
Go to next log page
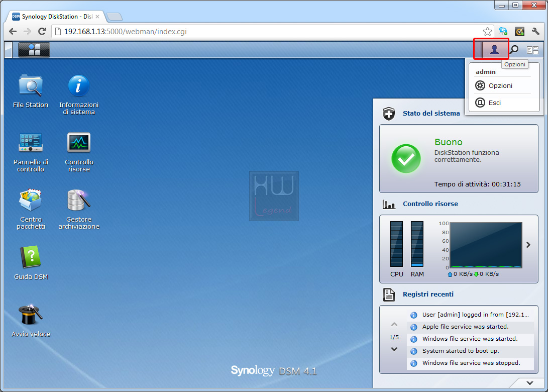(x=394, y=349)
